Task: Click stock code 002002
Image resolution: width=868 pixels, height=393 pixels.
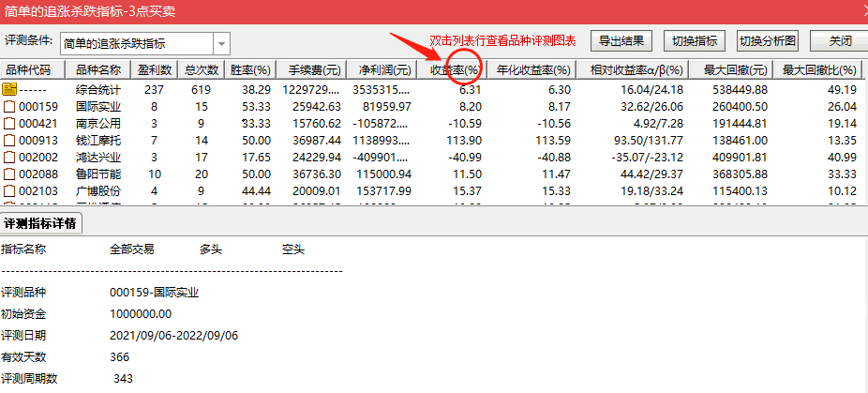Action: pos(38,158)
